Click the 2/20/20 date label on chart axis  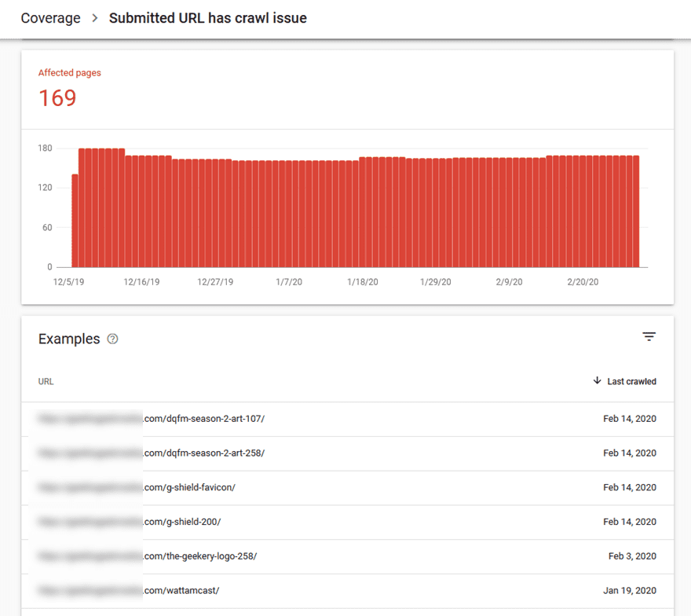[582, 281]
